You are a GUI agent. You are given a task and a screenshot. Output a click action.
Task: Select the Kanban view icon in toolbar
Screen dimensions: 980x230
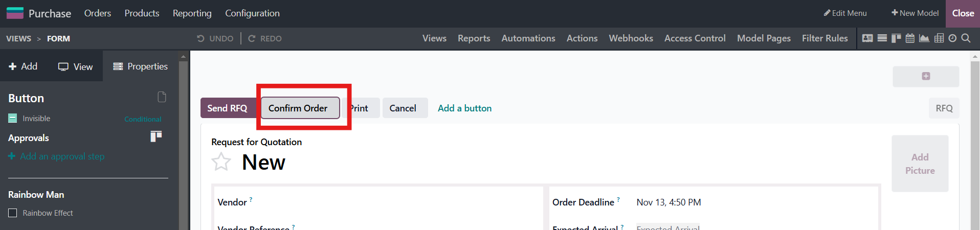tap(896, 38)
